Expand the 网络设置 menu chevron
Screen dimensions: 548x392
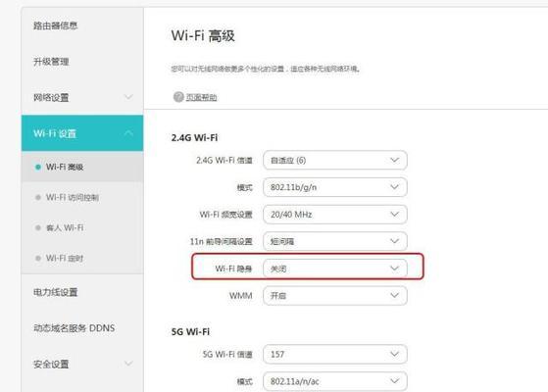(x=128, y=97)
